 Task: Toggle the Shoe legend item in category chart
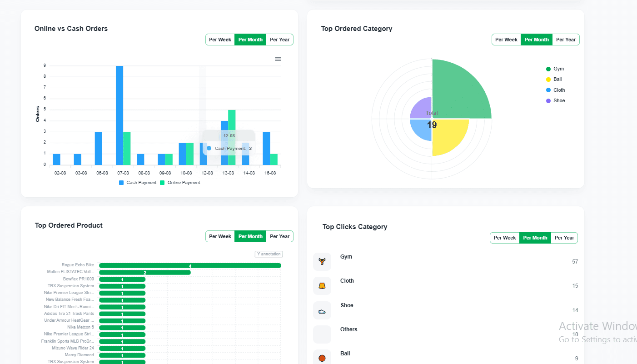tap(555, 101)
